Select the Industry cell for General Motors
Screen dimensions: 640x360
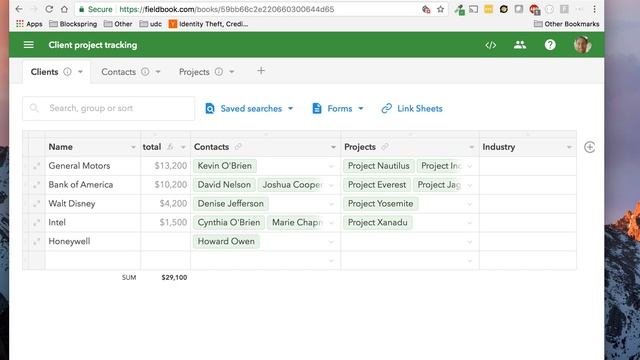pyautogui.click(x=528, y=166)
